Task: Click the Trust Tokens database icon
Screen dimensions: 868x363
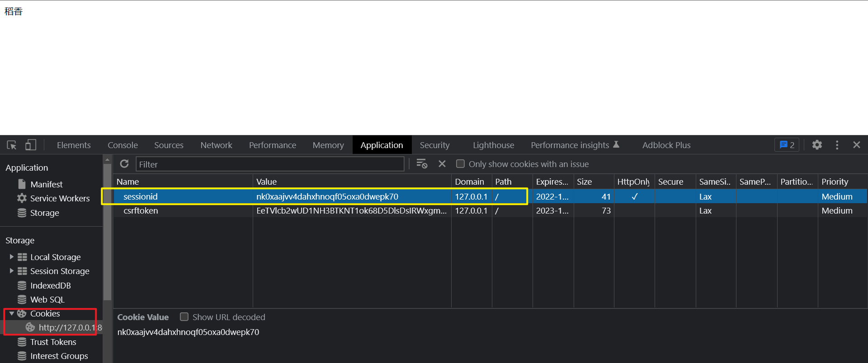Action: (22, 342)
